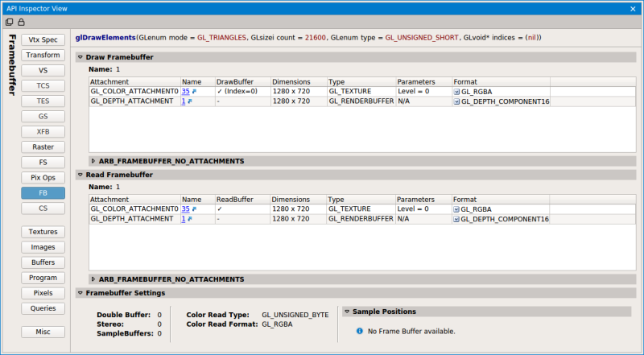Open renderbuffer link 1 in Read Framebuffer
The image size is (644, 355).
pos(184,219)
